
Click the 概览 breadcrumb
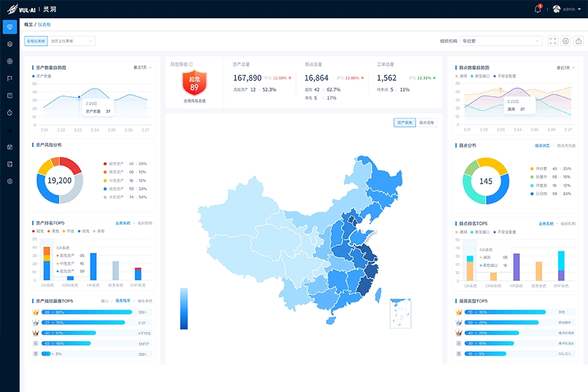[28, 25]
